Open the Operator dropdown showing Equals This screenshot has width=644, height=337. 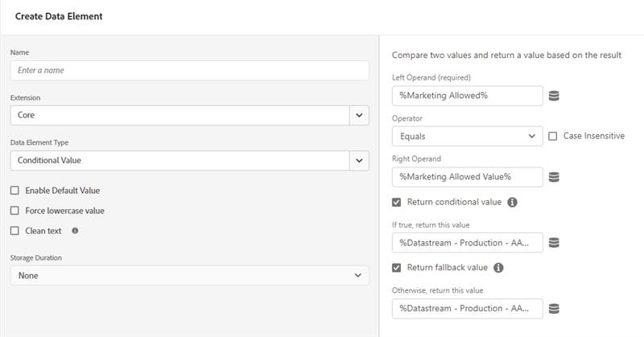click(x=468, y=136)
